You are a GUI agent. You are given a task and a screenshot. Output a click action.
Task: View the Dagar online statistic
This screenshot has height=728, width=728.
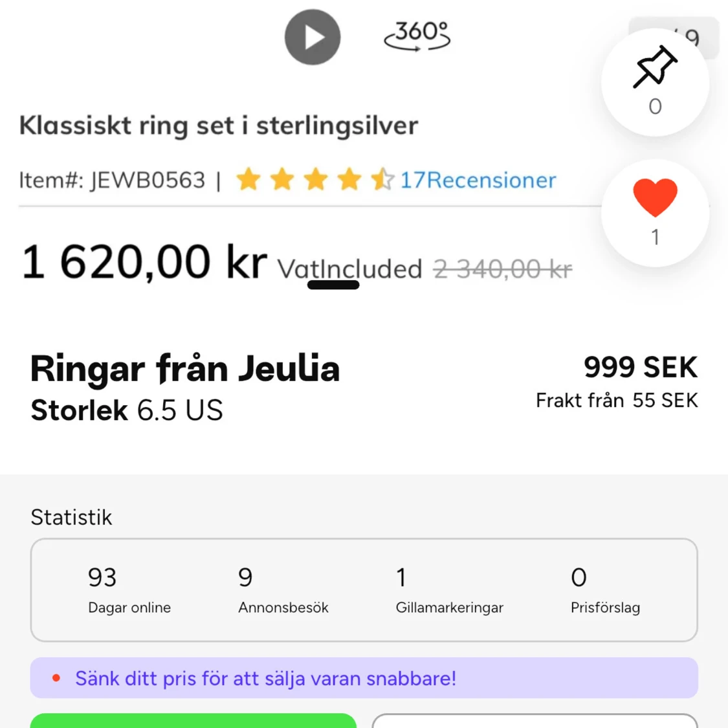(129, 590)
